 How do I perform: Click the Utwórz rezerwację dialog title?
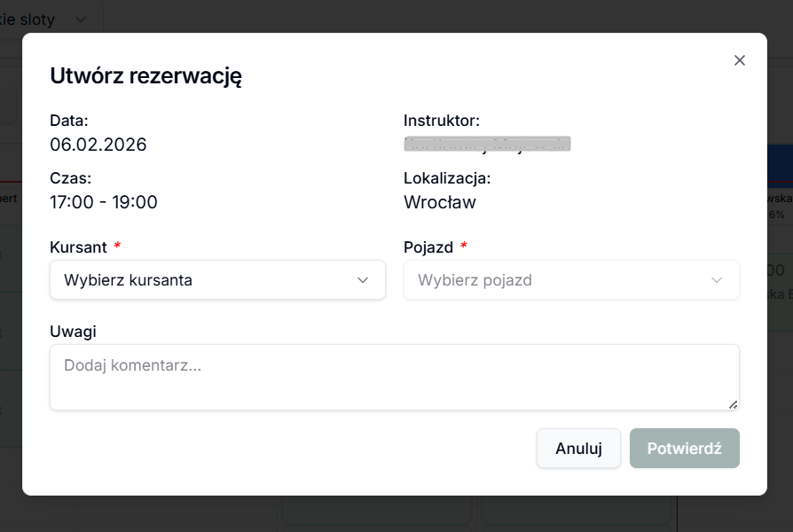[146, 76]
